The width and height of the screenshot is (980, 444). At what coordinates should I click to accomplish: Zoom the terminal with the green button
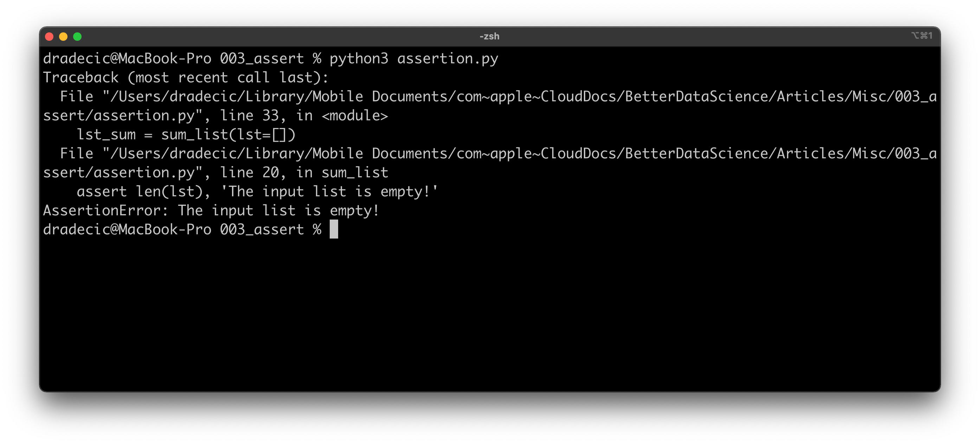coord(77,37)
